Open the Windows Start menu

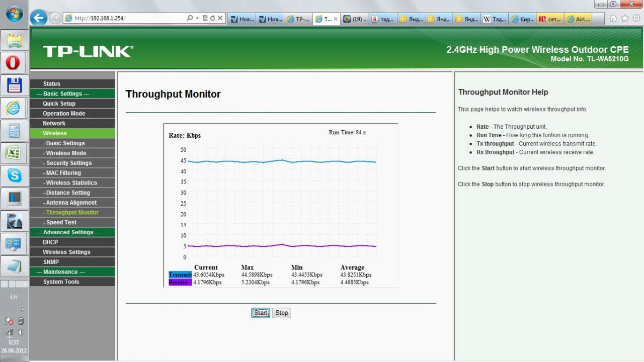[x=14, y=13]
